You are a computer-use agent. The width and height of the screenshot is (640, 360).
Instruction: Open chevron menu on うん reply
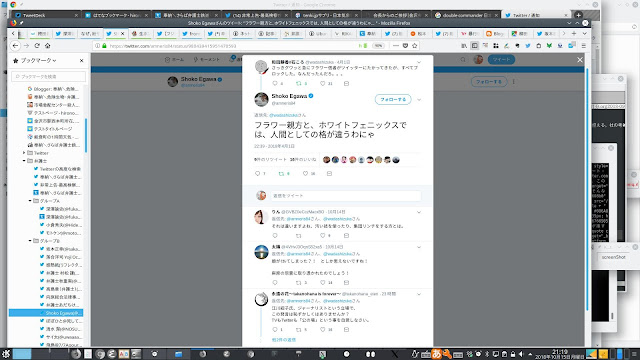click(419, 212)
